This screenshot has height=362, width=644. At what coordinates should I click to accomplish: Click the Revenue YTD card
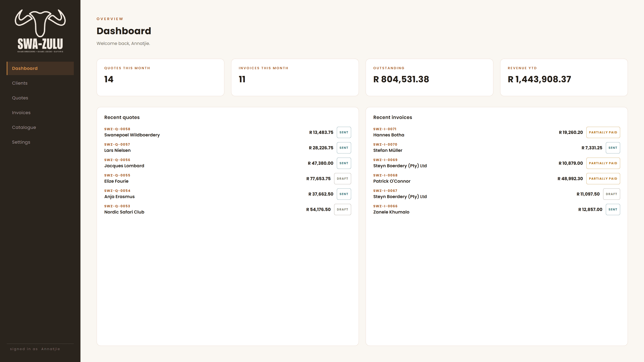click(564, 77)
